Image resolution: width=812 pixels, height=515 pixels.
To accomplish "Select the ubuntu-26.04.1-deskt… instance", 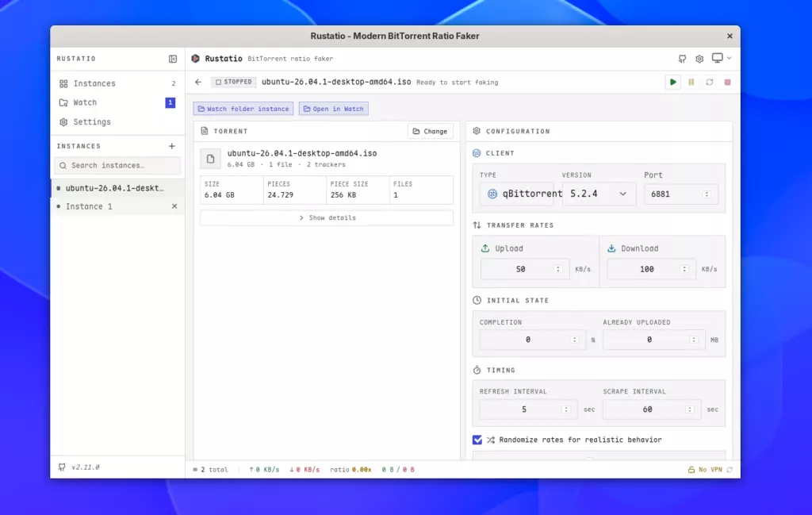I will (x=117, y=188).
